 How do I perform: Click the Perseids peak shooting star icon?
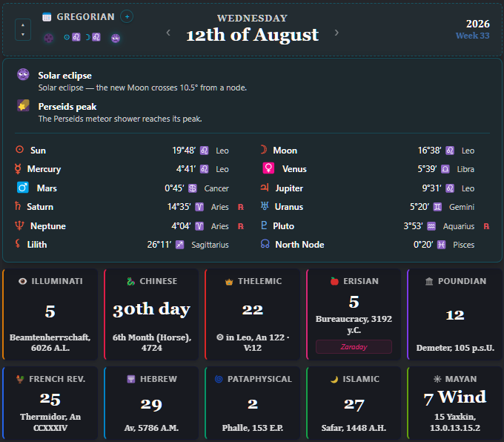23,105
